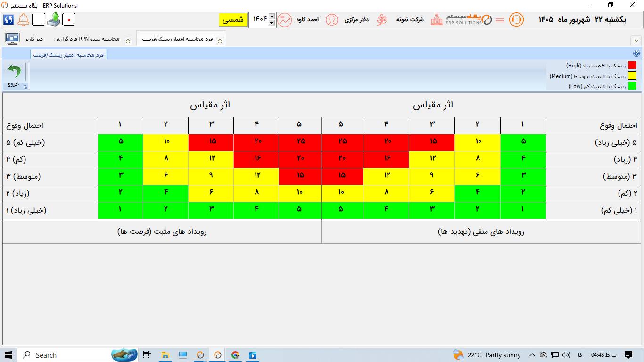Viewport: 644px width, 362px height.
Task: Increase the year 1404 with the up arrow
Action: coord(272,16)
